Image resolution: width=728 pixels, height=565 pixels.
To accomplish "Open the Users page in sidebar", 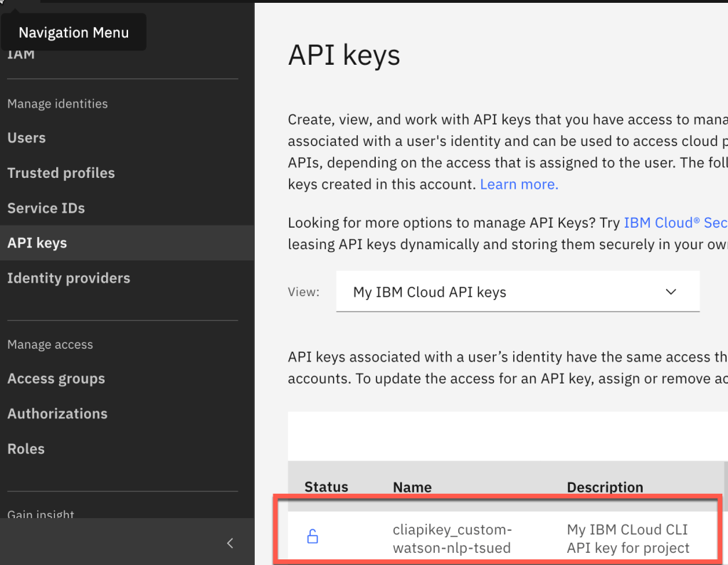I will coord(26,138).
